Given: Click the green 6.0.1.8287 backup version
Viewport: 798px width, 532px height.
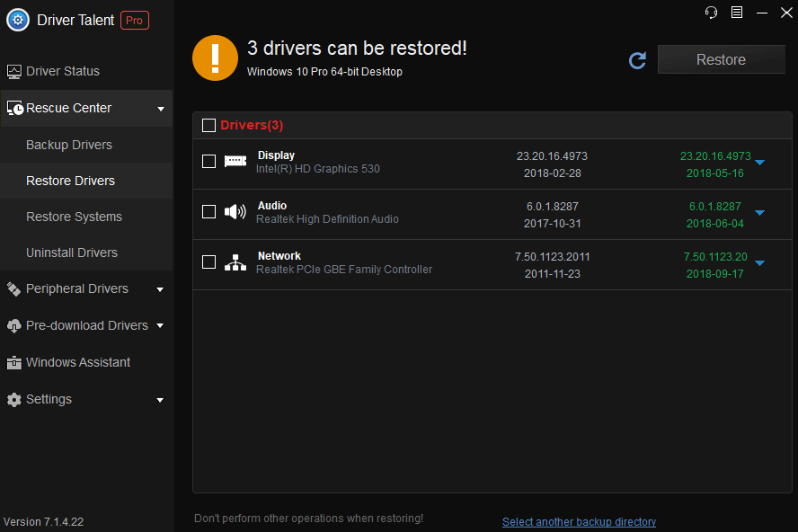Looking at the screenshot, I should [715, 206].
